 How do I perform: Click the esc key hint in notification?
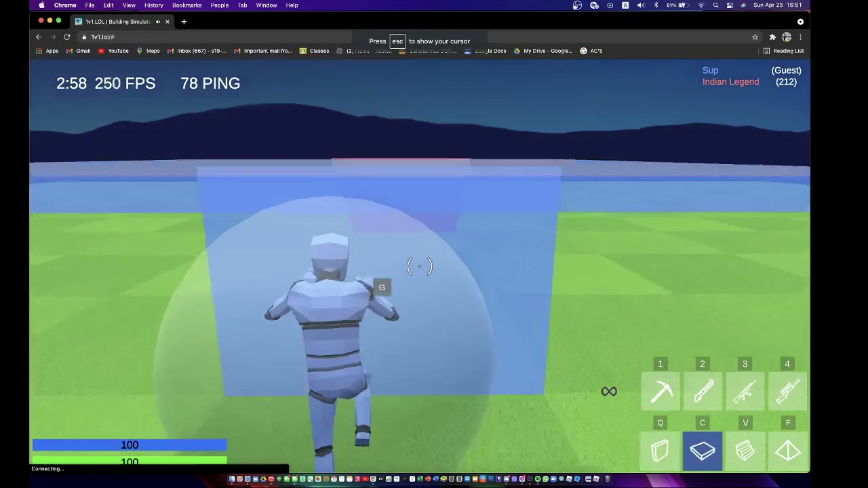(397, 41)
